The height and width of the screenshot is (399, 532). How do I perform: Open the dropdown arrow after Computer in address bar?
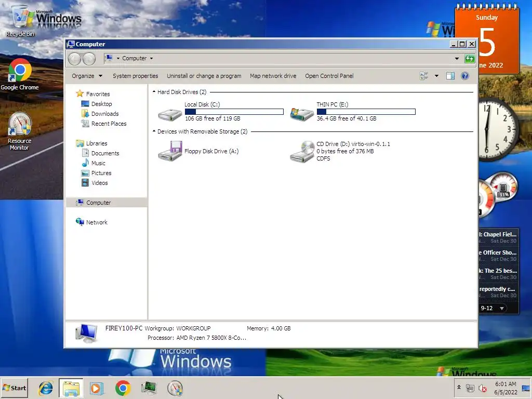[x=151, y=58]
